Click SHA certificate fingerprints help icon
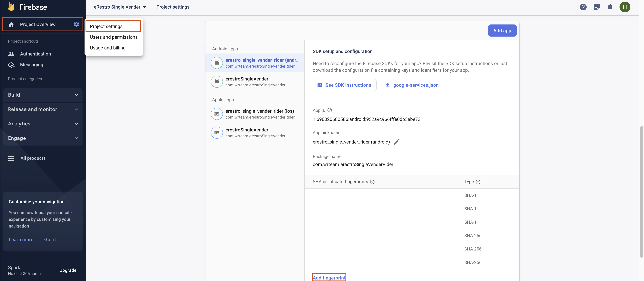This screenshot has width=644, height=281. (372, 182)
